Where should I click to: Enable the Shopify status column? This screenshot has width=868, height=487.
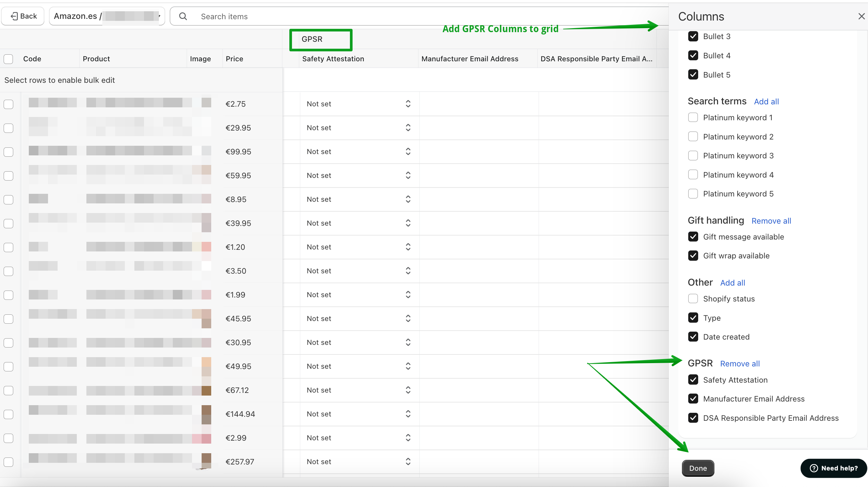point(693,299)
